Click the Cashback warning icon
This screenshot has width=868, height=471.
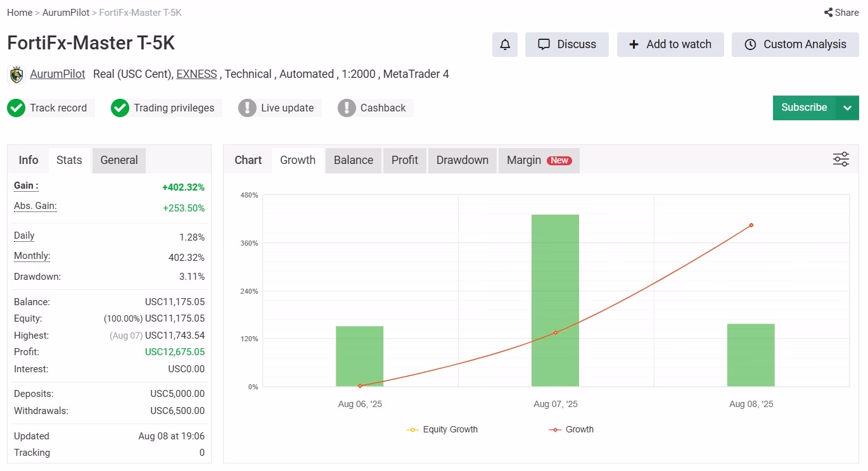(x=347, y=108)
